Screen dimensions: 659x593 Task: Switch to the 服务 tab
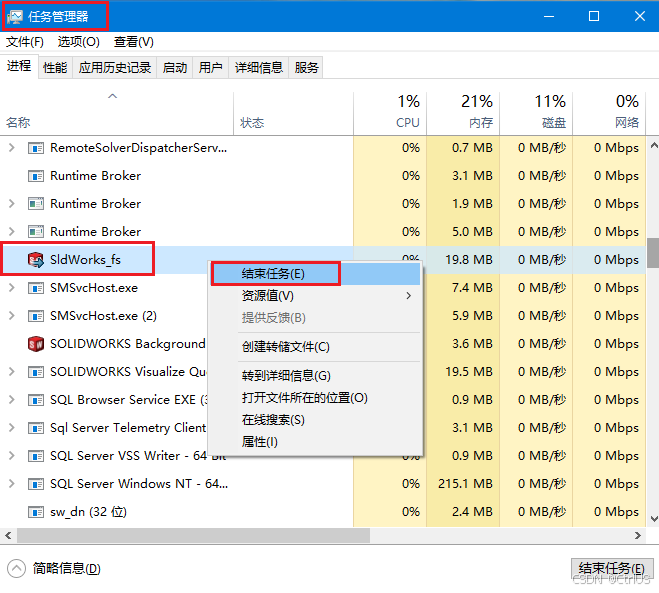click(x=306, y=68)
